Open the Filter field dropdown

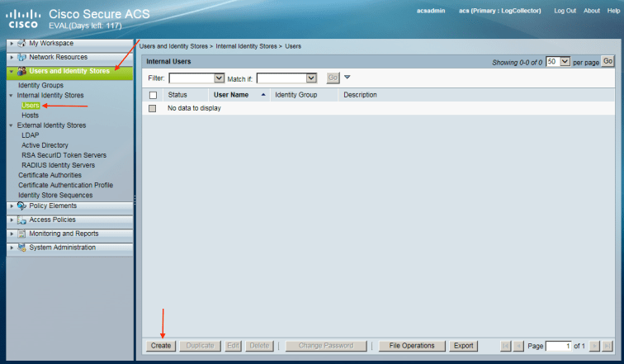click(x=219, y=78)
